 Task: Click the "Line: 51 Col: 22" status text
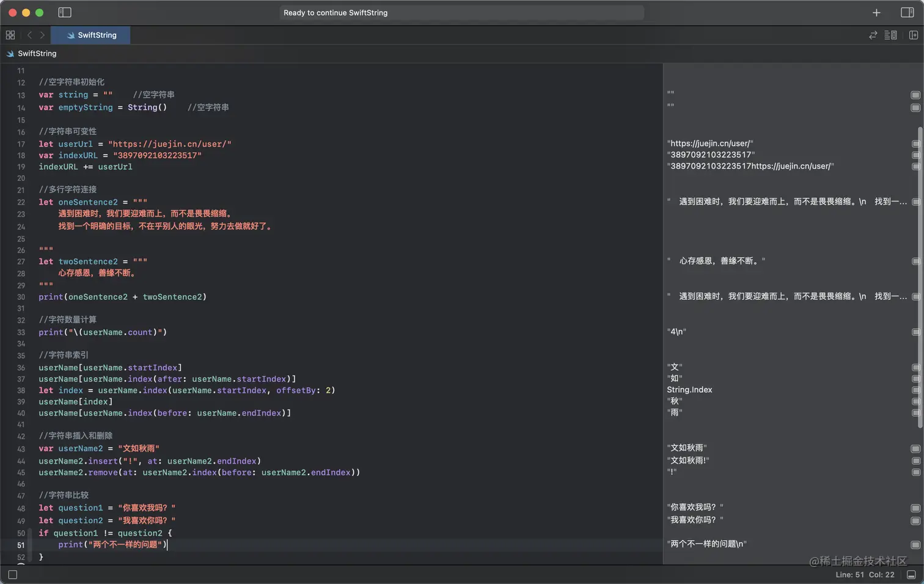pyautogui.click(x=865, y=575)
